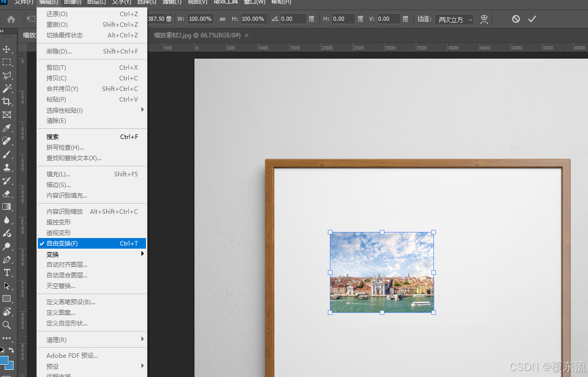This screenshot has width=588, height=377.
Task: Choose 重做(O) from the Edit menu
Action: (x=92, y=24)
